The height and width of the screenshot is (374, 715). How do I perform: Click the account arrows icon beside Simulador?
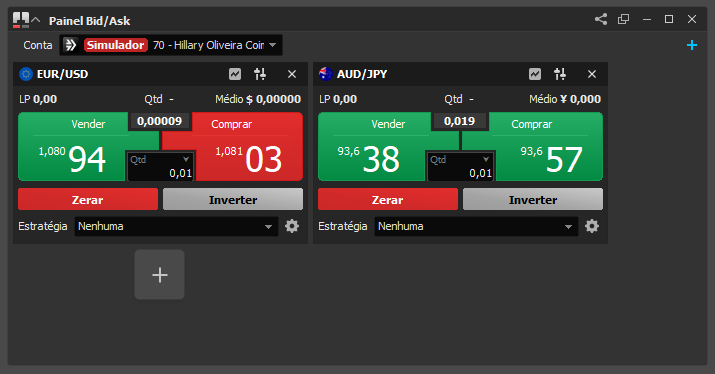(x=71, y=45)
